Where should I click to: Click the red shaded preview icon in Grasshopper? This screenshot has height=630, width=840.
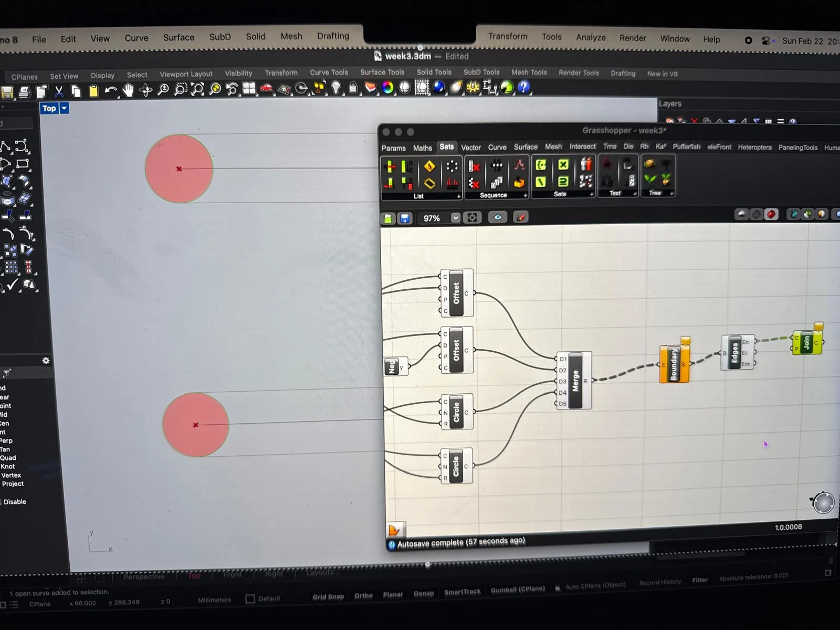(x=771, y=214)
